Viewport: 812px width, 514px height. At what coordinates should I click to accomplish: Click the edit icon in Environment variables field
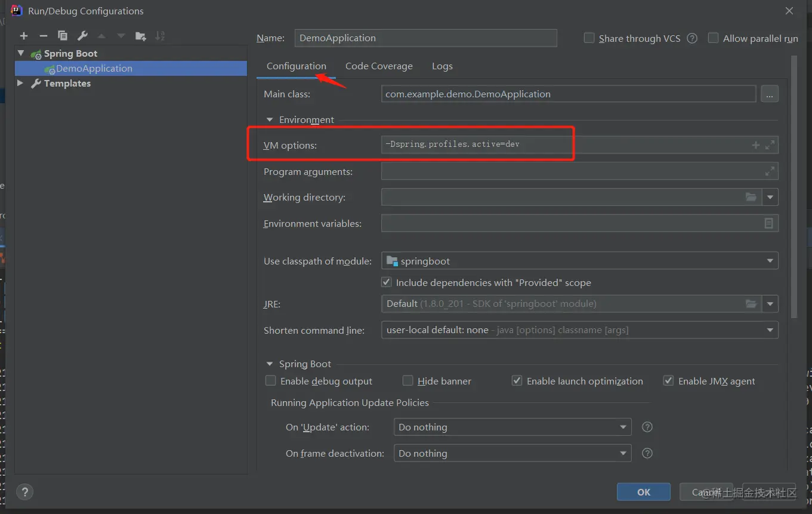[x=769, y=223]
